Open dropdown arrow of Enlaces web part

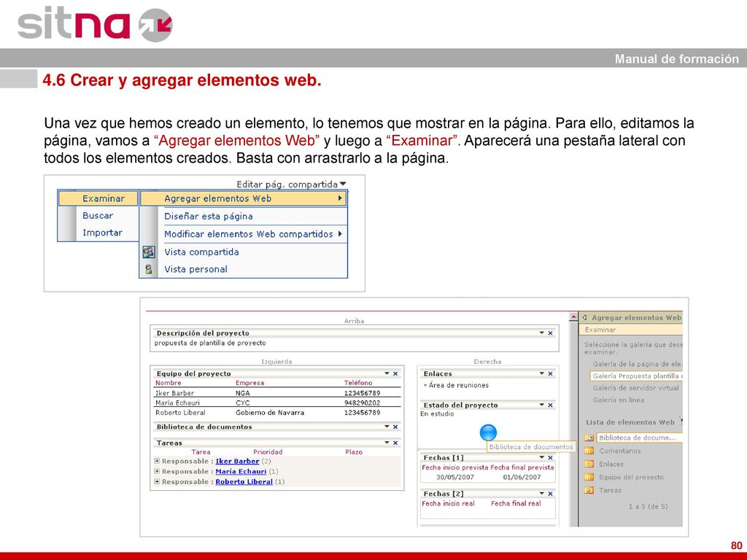(542, 373)
